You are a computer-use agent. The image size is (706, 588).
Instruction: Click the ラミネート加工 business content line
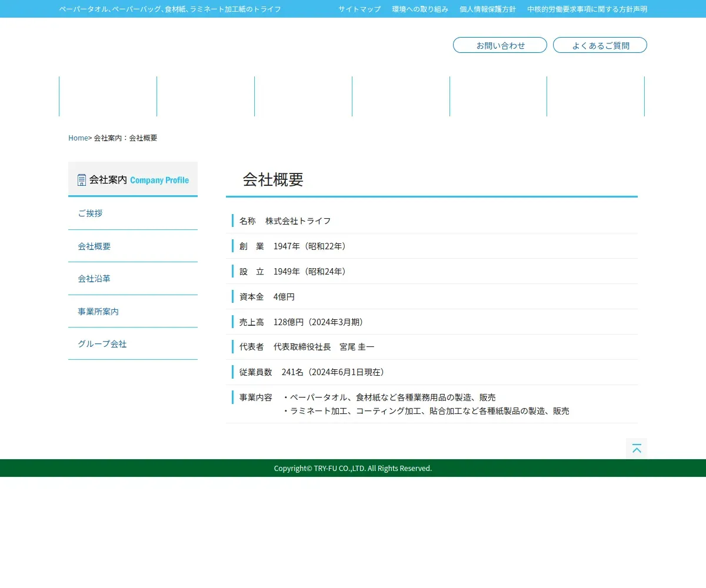coord(425,411)
